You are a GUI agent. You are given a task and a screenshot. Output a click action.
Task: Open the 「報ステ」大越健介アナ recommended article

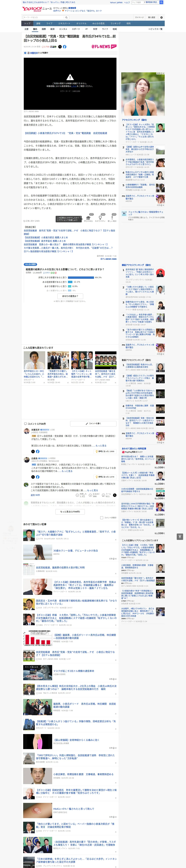pos(76,533)
